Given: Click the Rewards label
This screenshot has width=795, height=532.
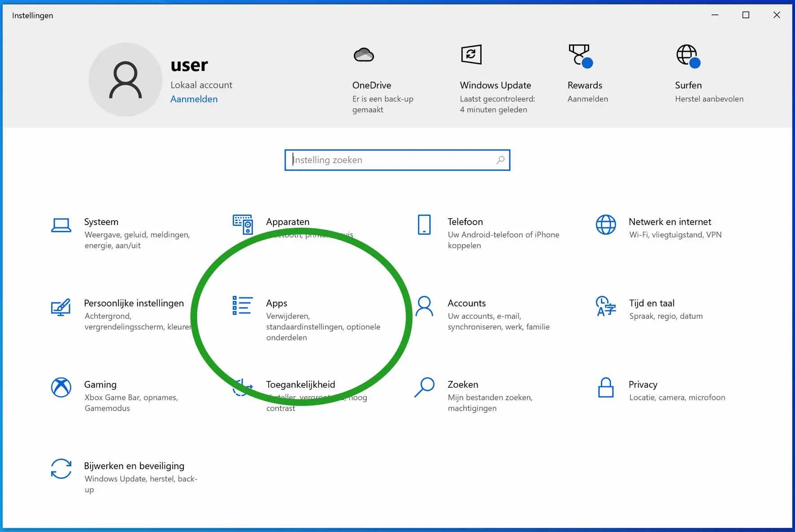Looking at the screenshot, I should [x=585, y=85].
